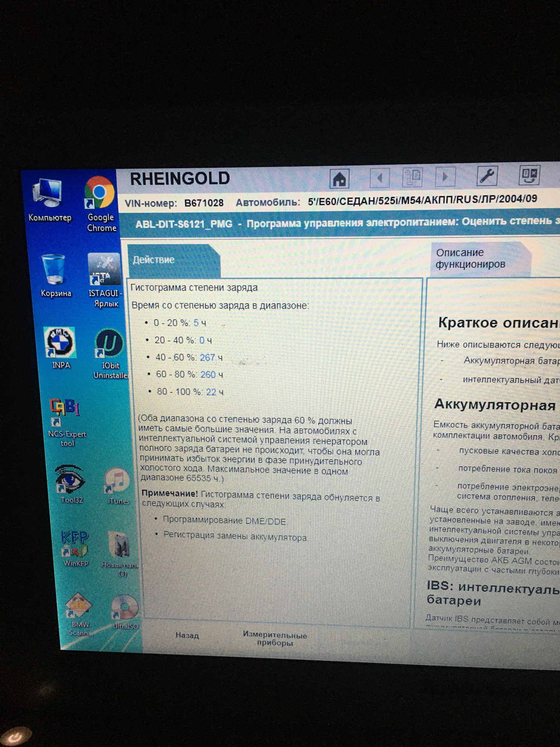The width and height of the screenshot is (560, 747).
Task: Click the window layout icon in toolbar
Action: pos(530,175)
